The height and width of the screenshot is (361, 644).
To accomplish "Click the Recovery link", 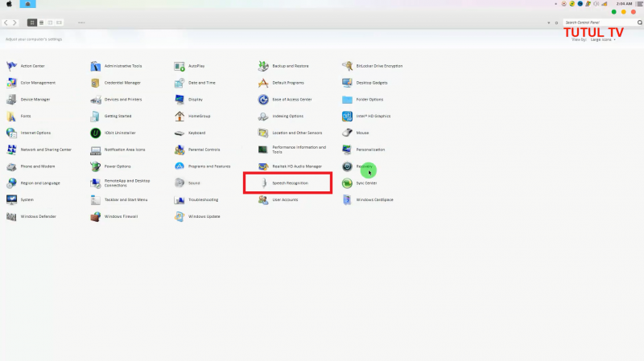I will (365, 166).
